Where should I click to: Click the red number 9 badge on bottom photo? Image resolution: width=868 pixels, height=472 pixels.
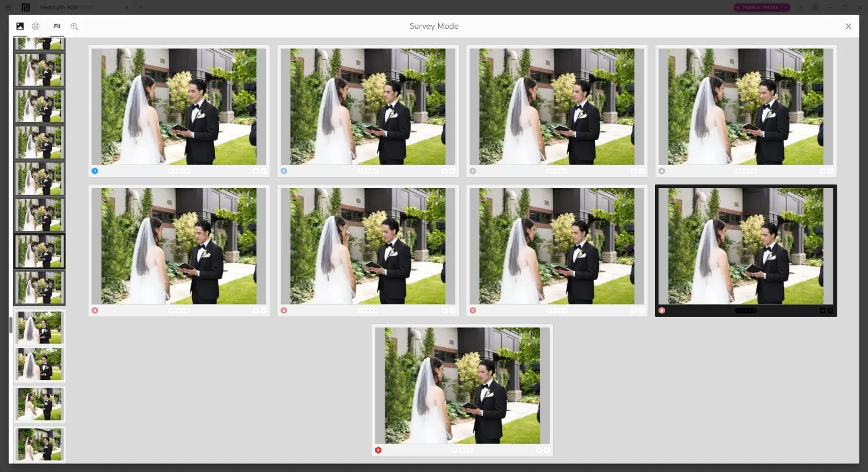click(x=378, y=450)
